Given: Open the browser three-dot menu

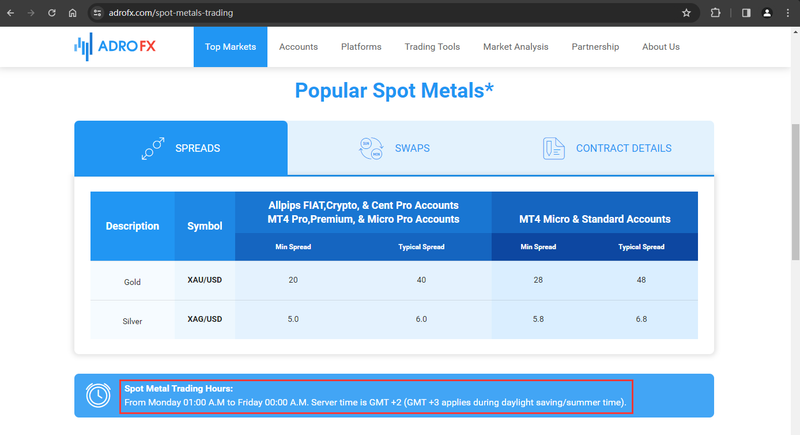Looking at the screenshot, I should coord(788,13).
